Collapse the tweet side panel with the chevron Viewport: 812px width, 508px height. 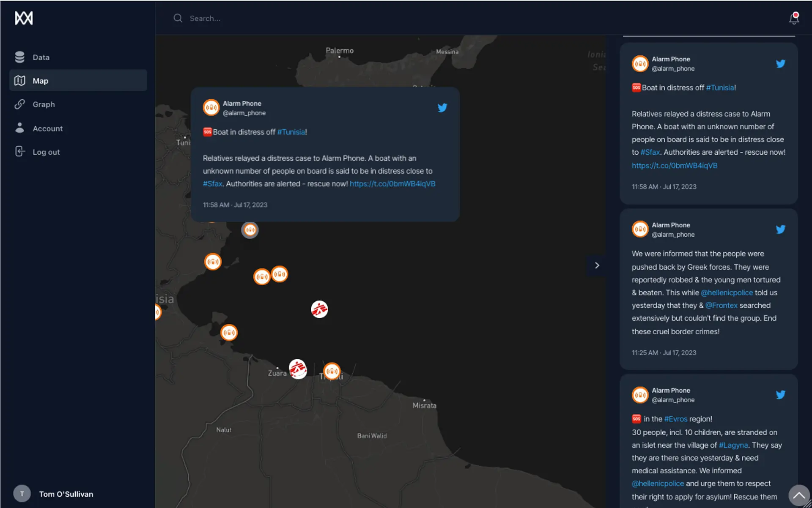(597, 265)
